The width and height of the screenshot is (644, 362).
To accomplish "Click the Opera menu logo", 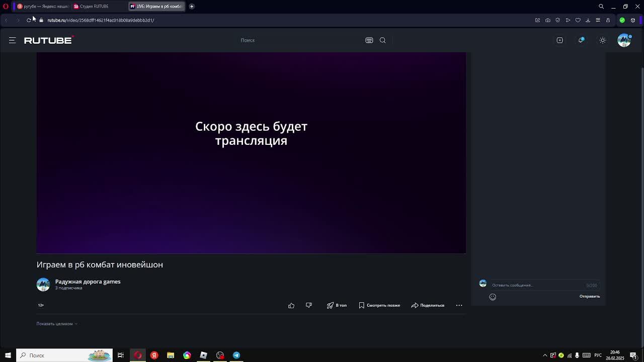I will click(6, 6).
